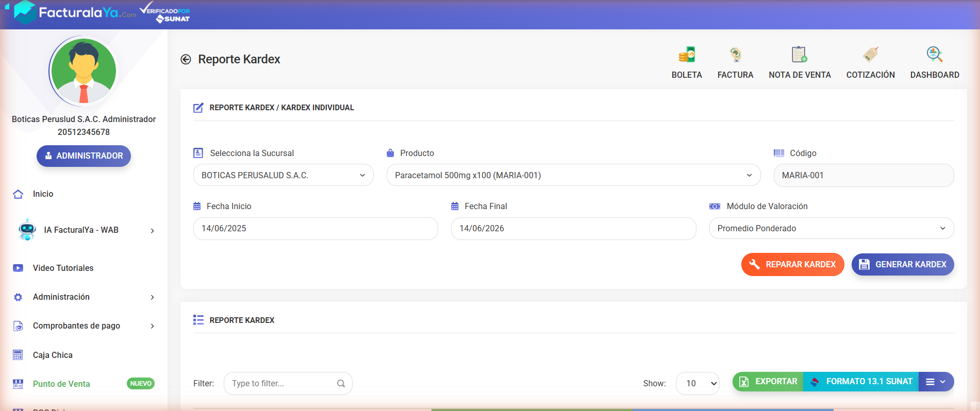The image size is (980, 411).
Task: Open the COTIZACIÓN tag icon
Action: [871, 55]
